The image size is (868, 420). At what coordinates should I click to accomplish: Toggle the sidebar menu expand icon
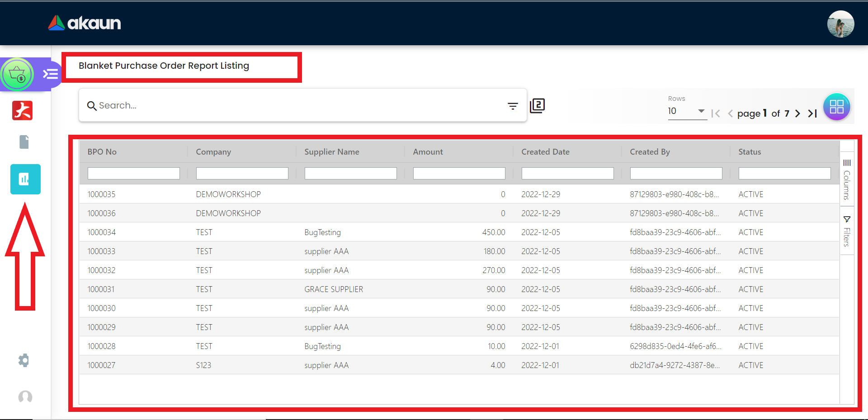(50, 74)
